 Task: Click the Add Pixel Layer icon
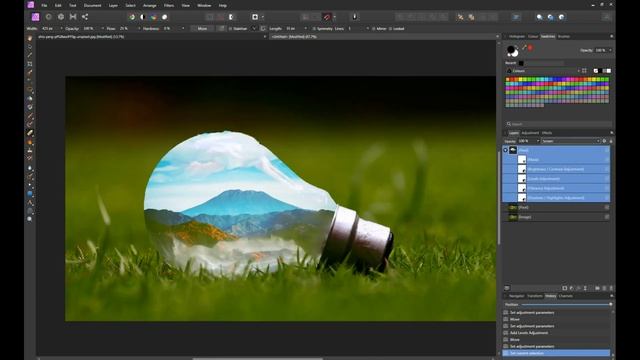(604, 288)
